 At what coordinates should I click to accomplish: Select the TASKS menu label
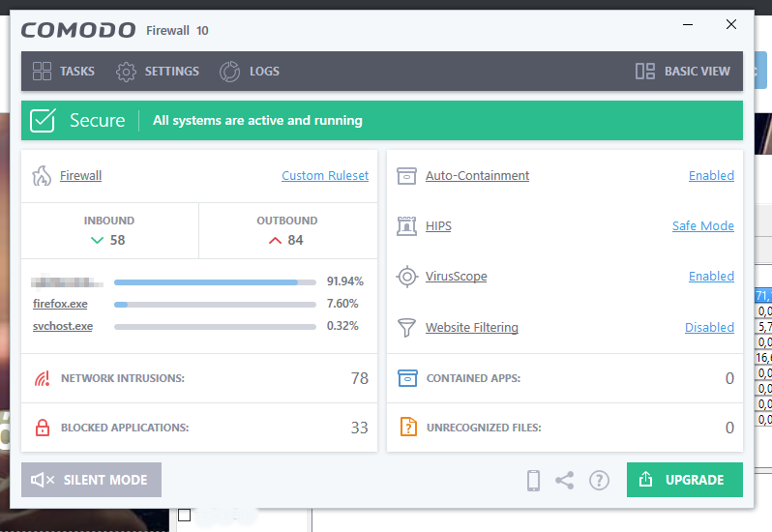pyautogui.click(x=77, y=72)
